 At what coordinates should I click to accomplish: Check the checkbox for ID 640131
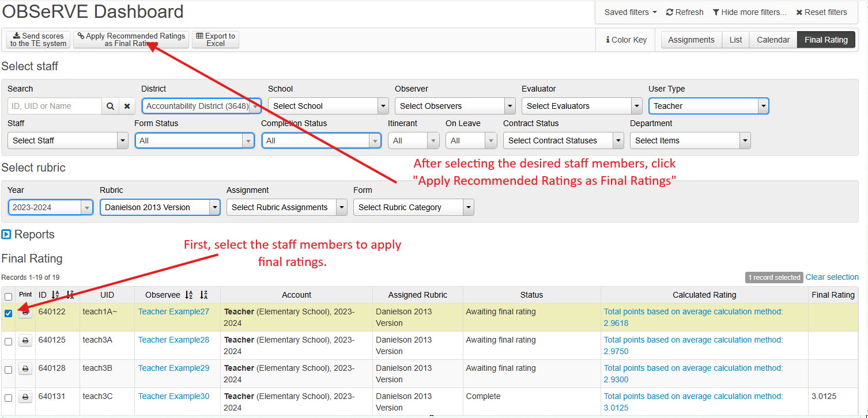pyautogui.click(x=8, y=398)
